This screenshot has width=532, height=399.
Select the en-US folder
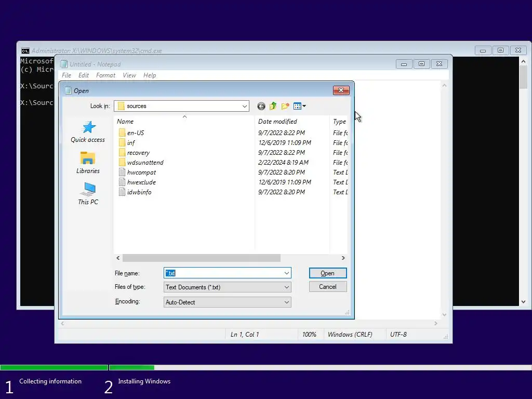click(136, 132)
